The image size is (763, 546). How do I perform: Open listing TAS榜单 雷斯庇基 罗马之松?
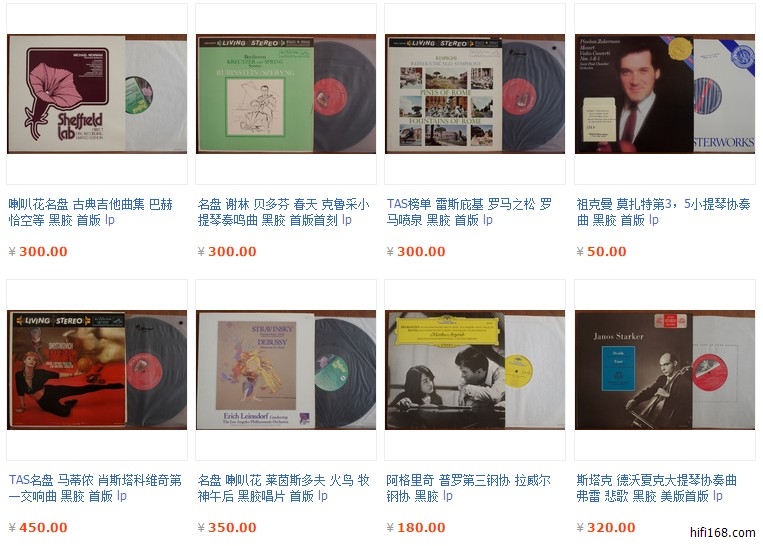pos(469,212)
